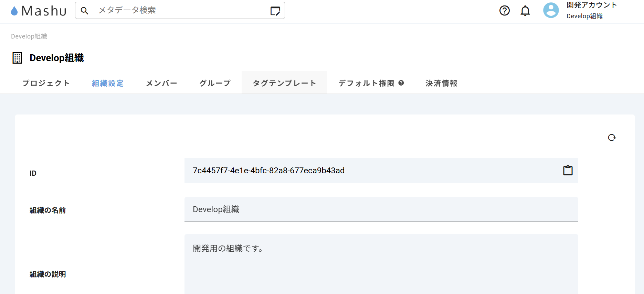Screen dimensions: 644x294
Task: Open the advanced search note icon
Action: pyautogui.click(x=275, y=11)
